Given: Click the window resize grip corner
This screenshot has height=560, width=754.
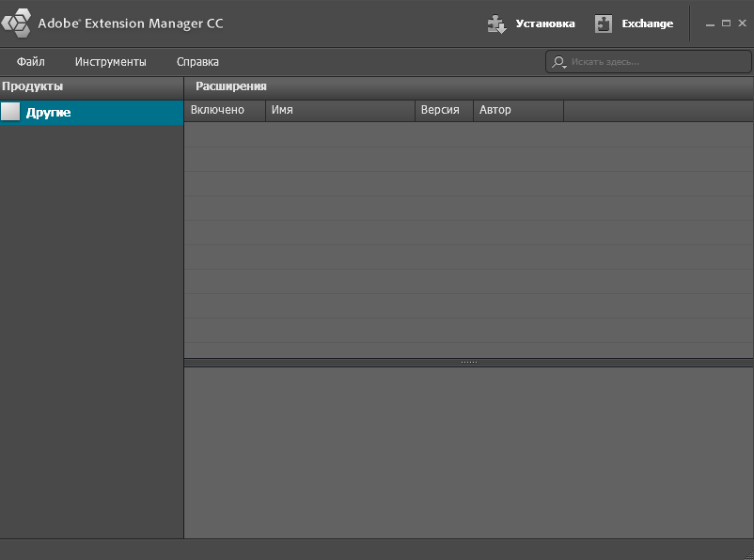Looking at the screenshot, I should tap(748, 553).
